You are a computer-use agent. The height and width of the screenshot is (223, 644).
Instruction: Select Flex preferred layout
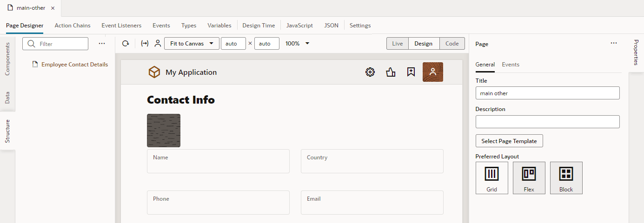(529, 178)
